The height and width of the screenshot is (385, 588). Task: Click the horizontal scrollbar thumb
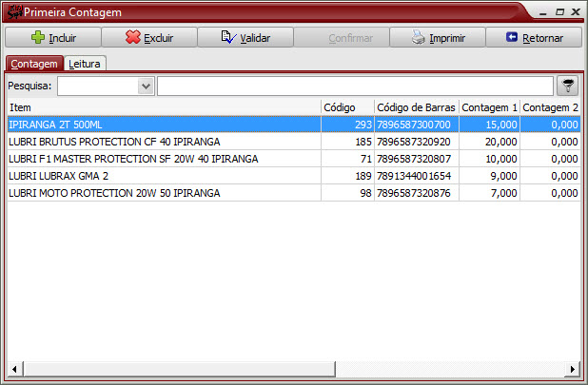tap(179, 369)
